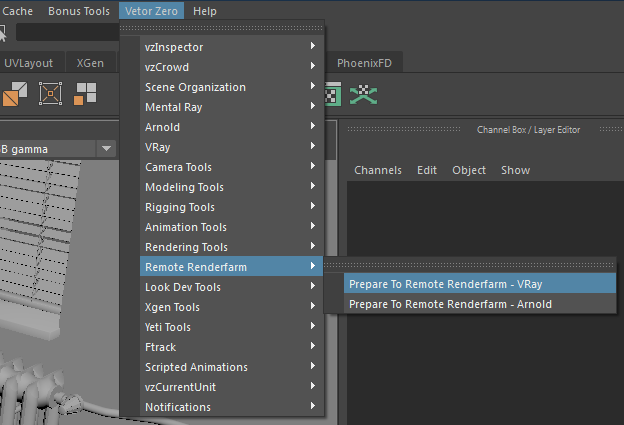Open the Bonus Tools menu

pyautogui.click(x=79, y=11)
